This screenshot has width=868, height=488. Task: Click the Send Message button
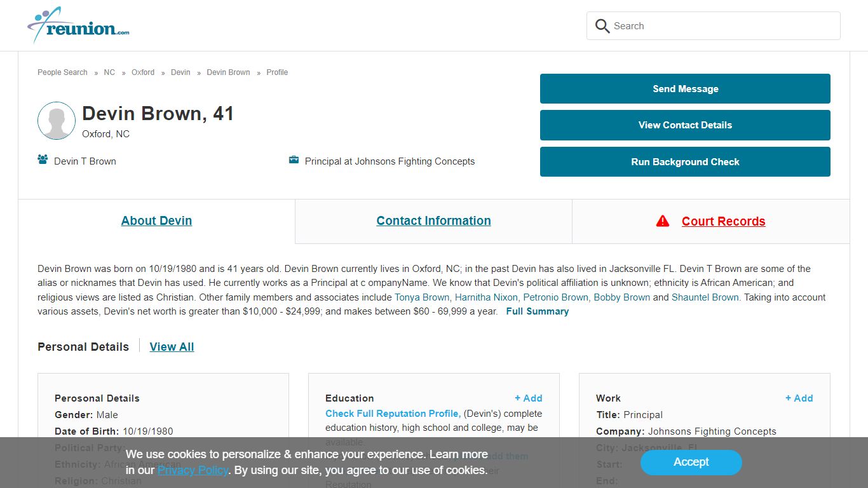click(685, 88)
